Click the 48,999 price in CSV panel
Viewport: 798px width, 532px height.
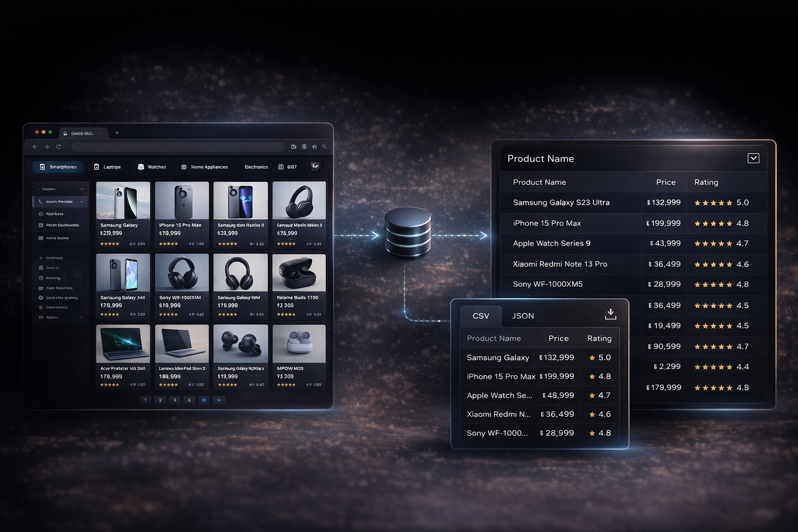point(558,395)
